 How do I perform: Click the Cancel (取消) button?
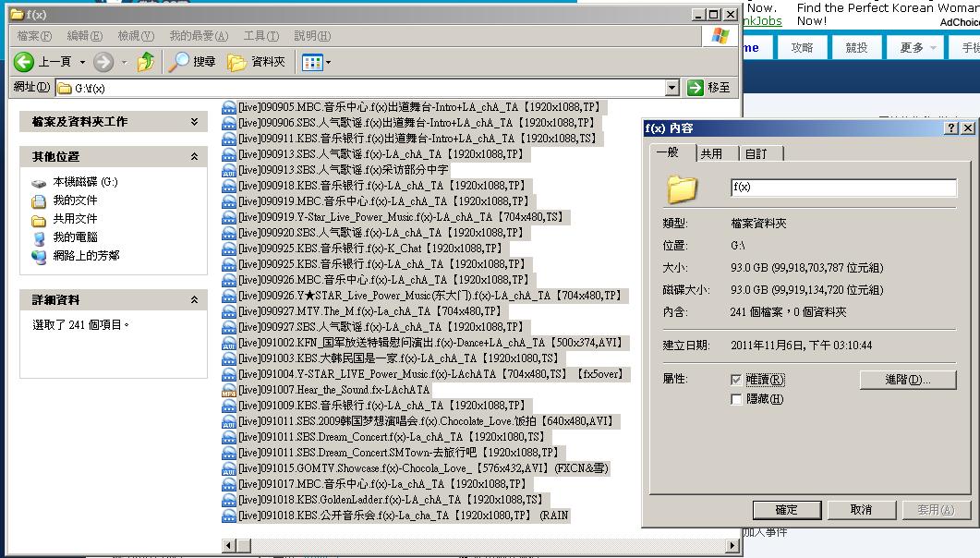pos(861,510)
